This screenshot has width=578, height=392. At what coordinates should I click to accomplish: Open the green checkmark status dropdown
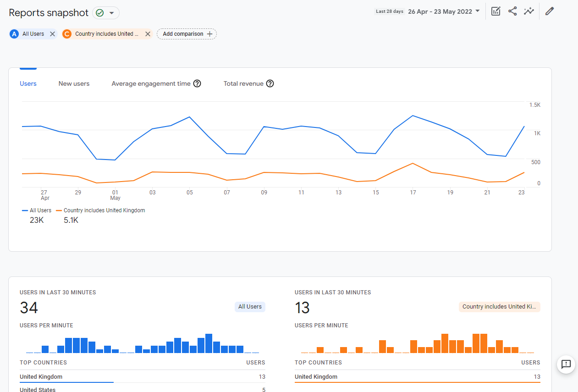click(x=106, y=13)
